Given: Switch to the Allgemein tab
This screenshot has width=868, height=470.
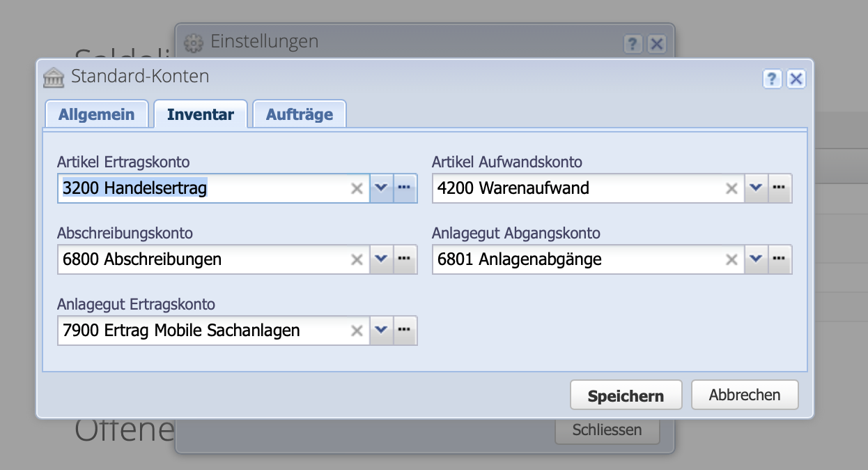Looking at the screenshot, I should click(x=96, y=114).
